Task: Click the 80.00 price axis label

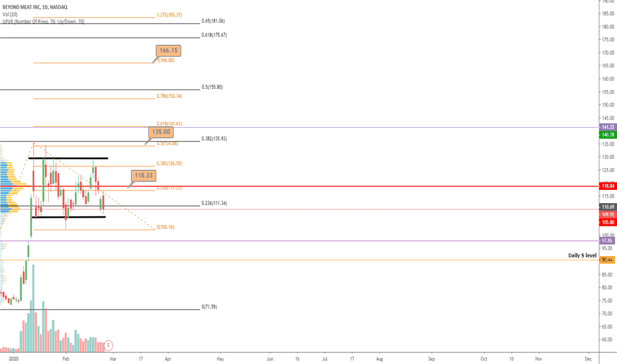Action: coord(608,287)
